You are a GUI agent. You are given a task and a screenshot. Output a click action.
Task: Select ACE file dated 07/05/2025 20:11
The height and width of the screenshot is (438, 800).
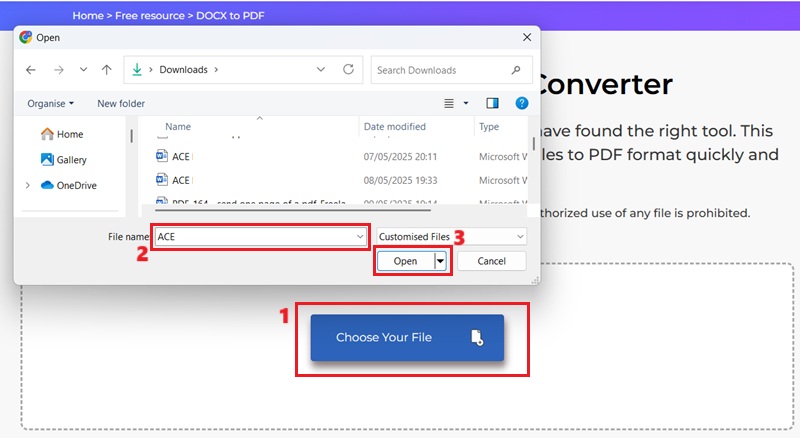[341, 157]
